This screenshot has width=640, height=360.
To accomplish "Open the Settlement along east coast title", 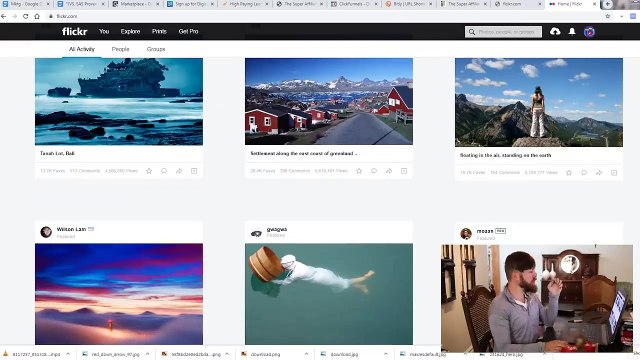I will pos(304,153).
